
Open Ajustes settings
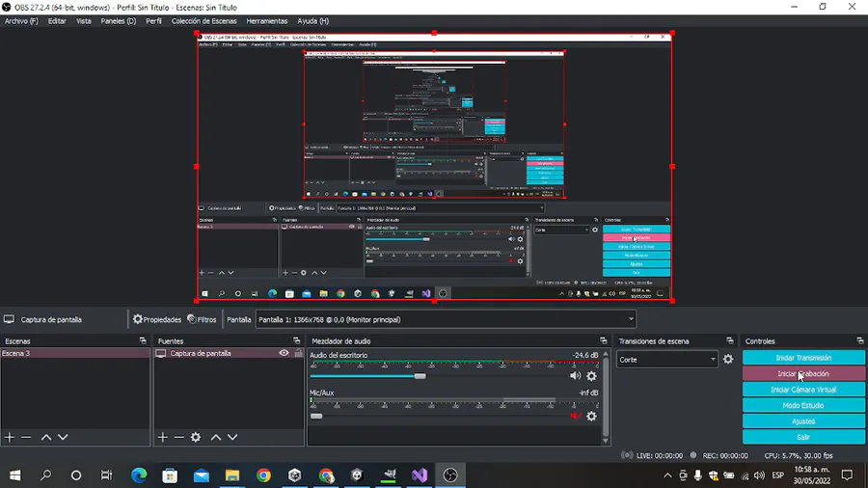(803, 421)
